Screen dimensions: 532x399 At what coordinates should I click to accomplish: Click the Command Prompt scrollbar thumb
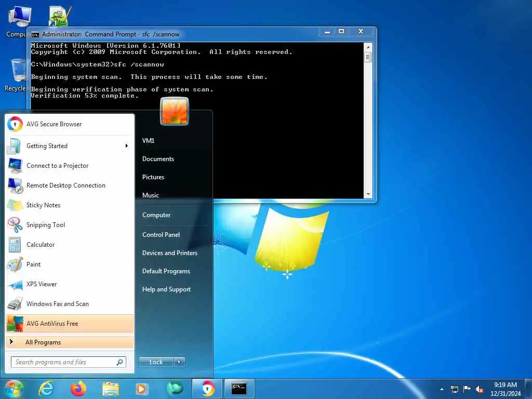tap(368, 57)
